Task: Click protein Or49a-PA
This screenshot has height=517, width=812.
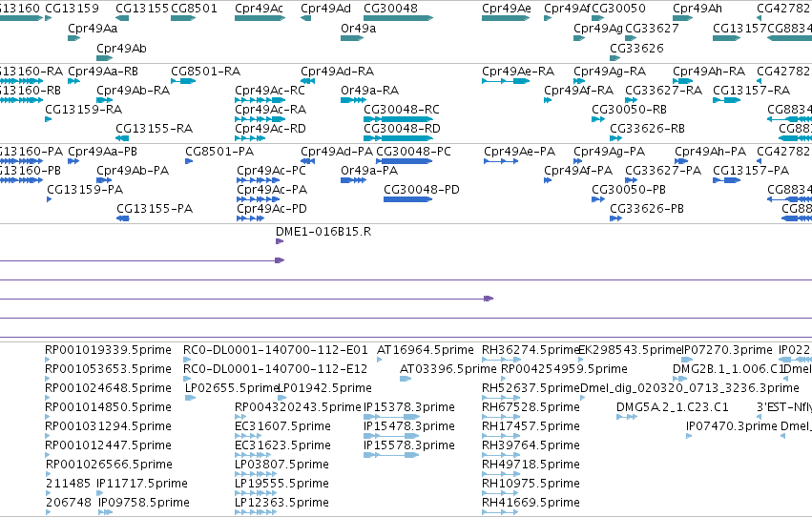Action: 353,180
